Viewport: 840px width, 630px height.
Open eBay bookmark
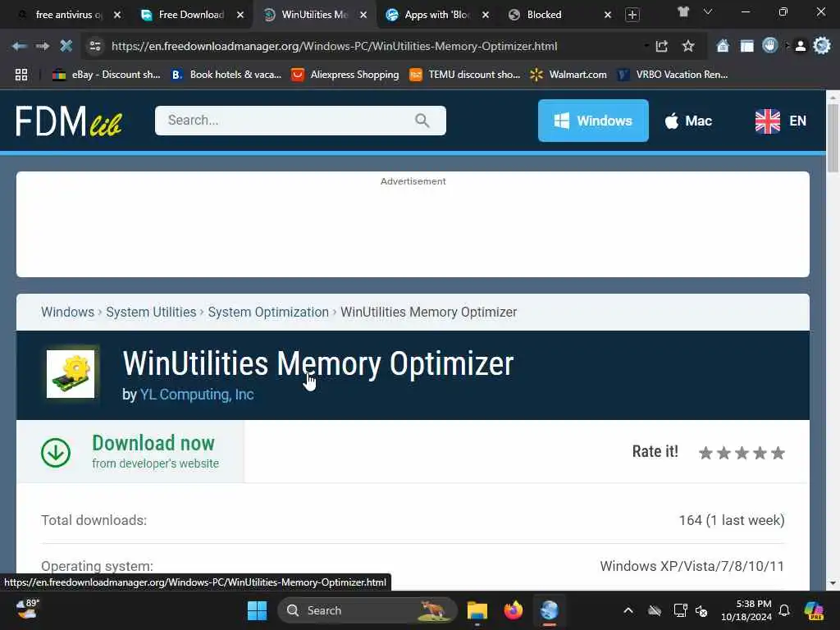[106, 75]
